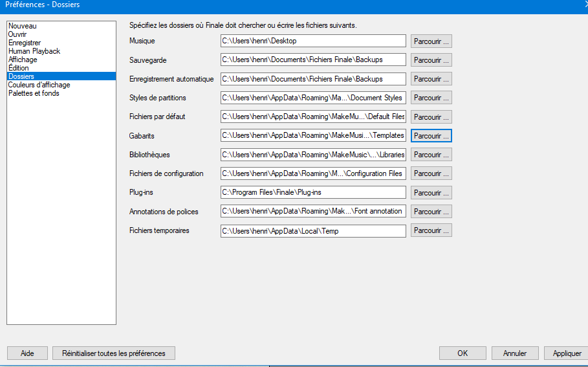Screen dimensions: 588x367
Task: Select Palettes et fonds category
Action: (34, 93)
